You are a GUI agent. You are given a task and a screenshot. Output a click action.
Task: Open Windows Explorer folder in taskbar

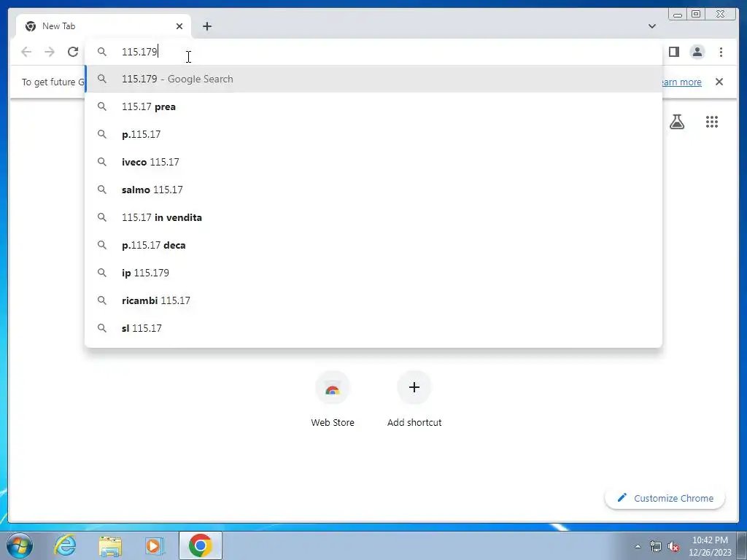click(x=110, y=545)
